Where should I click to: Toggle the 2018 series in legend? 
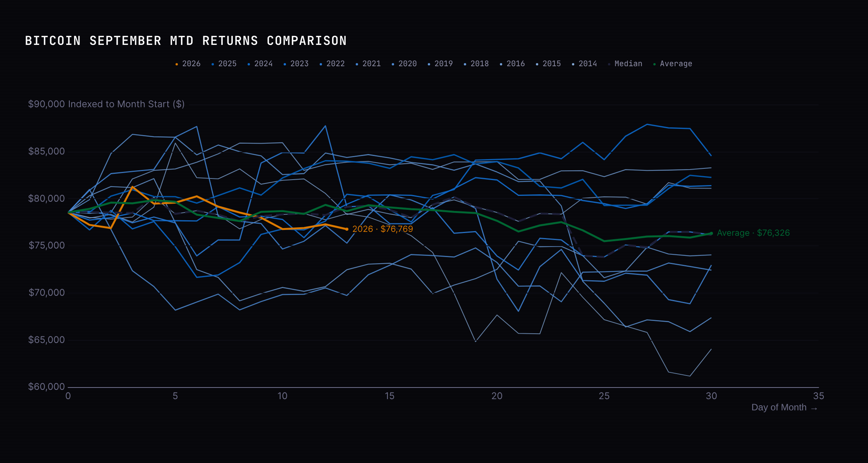click(476, 64)
